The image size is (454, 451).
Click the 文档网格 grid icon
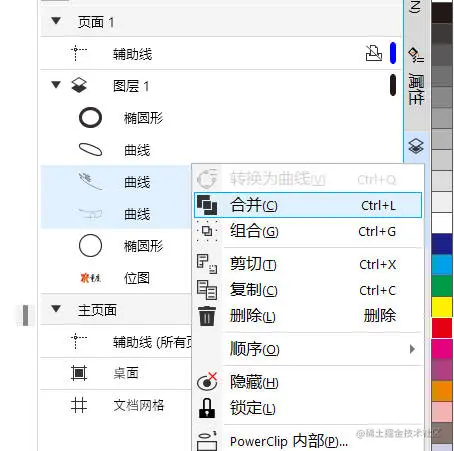(79, 405)
